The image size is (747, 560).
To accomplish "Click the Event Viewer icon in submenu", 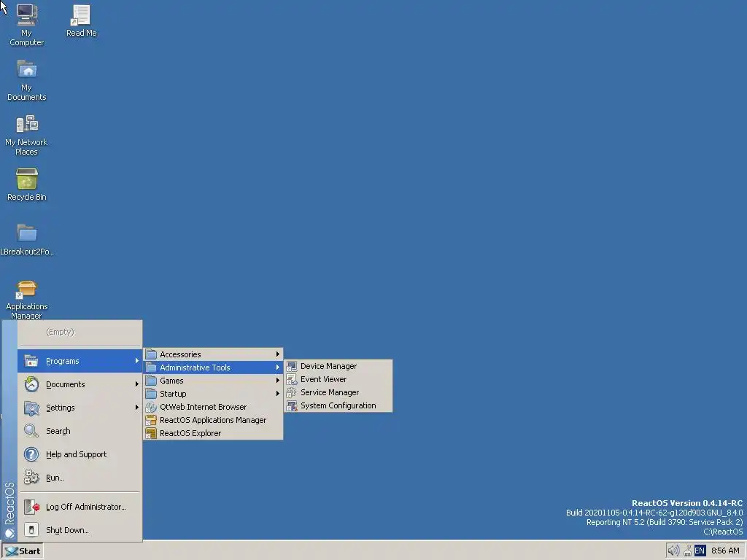I will coord(292,379).
